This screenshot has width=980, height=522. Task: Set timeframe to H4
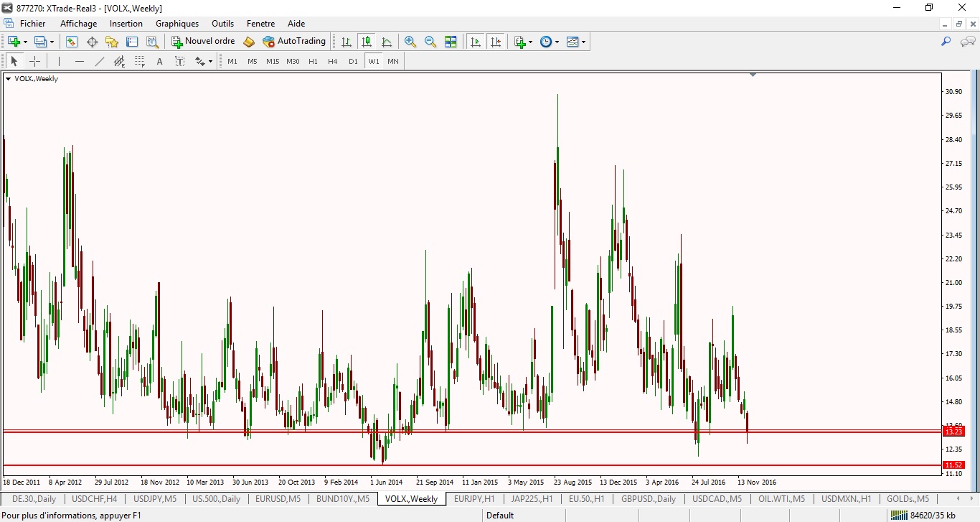point(333,62)
